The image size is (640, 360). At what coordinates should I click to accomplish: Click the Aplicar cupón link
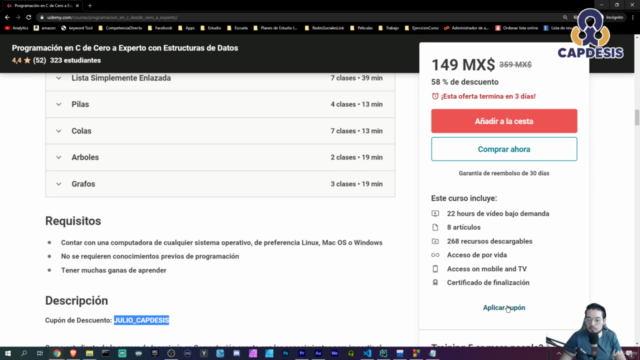click(x=504, y=308)
